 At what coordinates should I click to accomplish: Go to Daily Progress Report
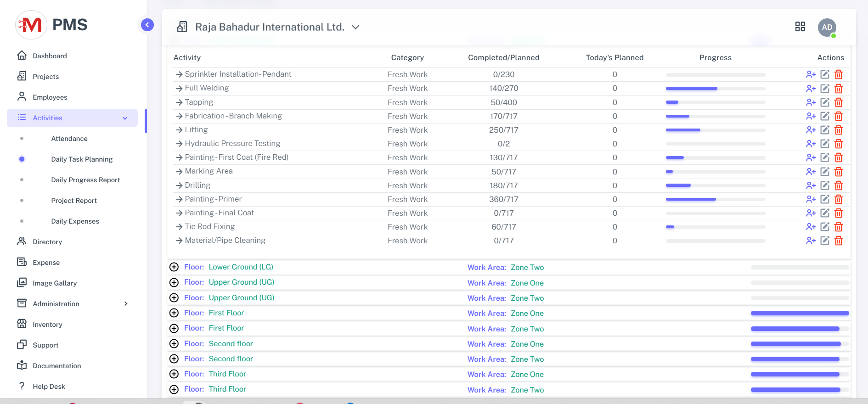(x=85, y=180)
